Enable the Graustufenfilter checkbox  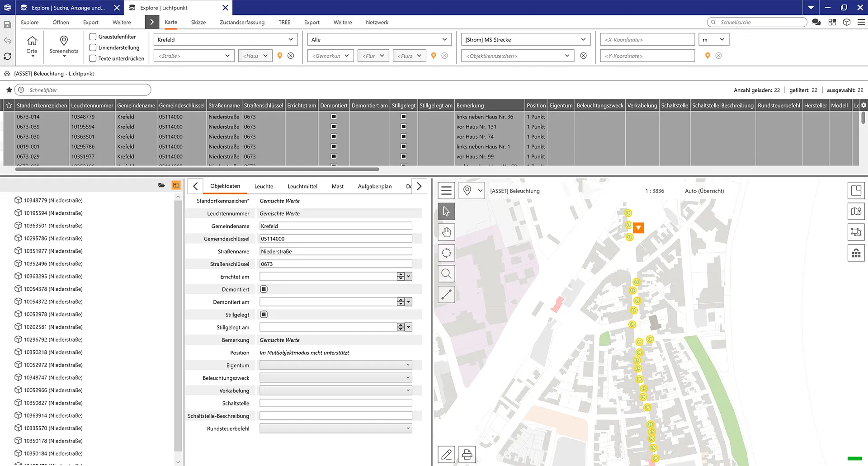click(93, 37)
